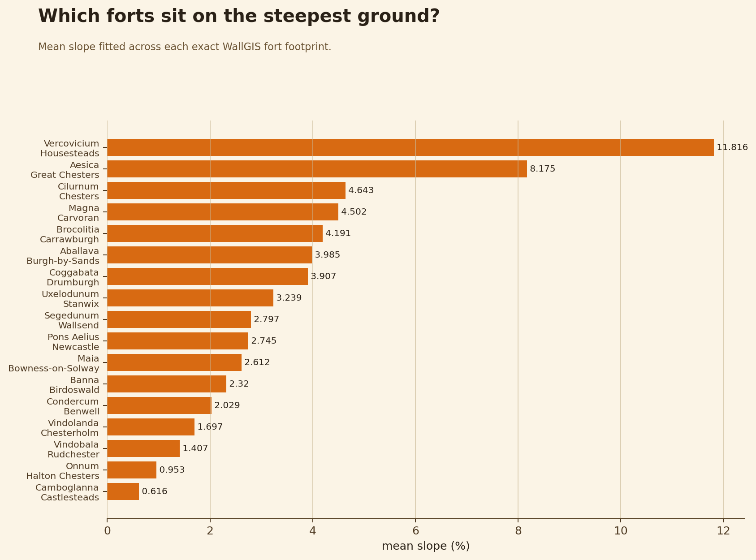Screen dimensions: 756x560
Task: Click the Aesica Great Chesters axis label
Action: tap(65, 170)
